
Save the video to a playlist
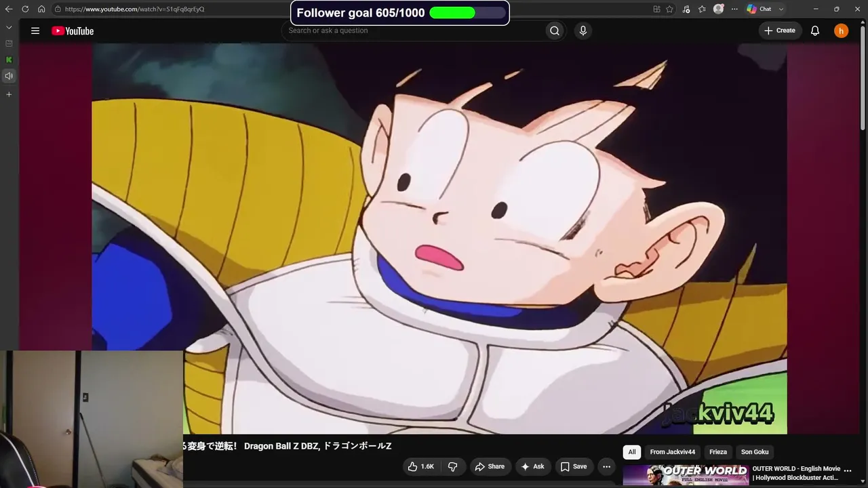(574, 466)
